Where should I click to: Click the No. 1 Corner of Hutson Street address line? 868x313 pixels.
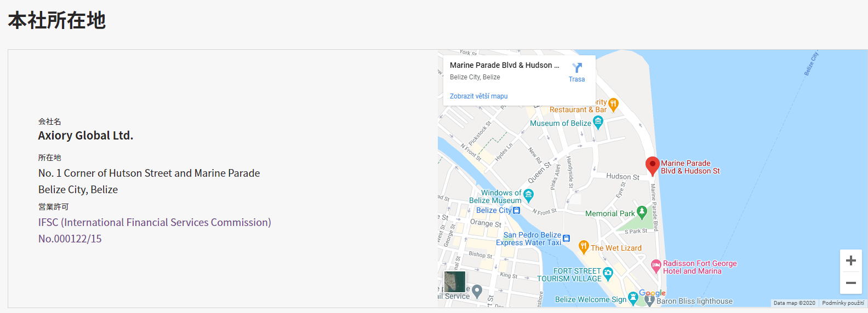[x=149, y=173]
